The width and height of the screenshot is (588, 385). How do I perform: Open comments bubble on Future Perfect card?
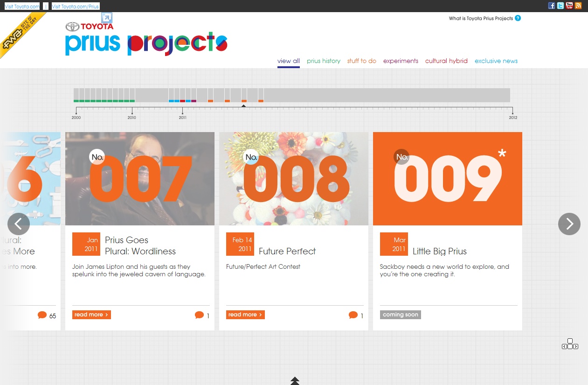(x=353, y=315)
